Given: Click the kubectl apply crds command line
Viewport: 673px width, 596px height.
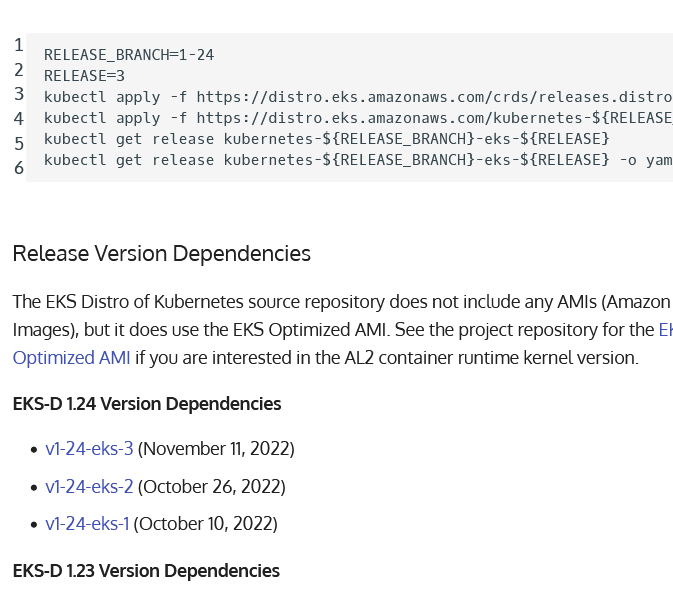Looking at the screenshot, I should click(357, 97).
